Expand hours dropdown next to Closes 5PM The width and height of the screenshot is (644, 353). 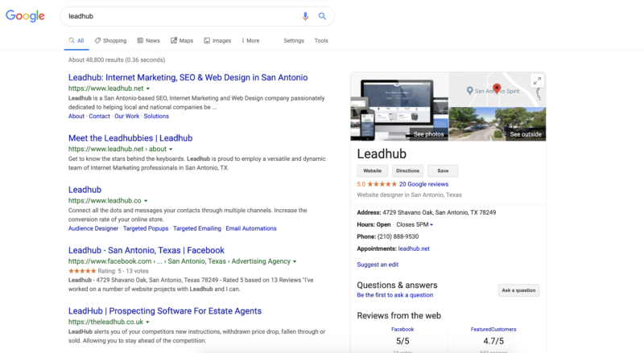tap(431, 225)
